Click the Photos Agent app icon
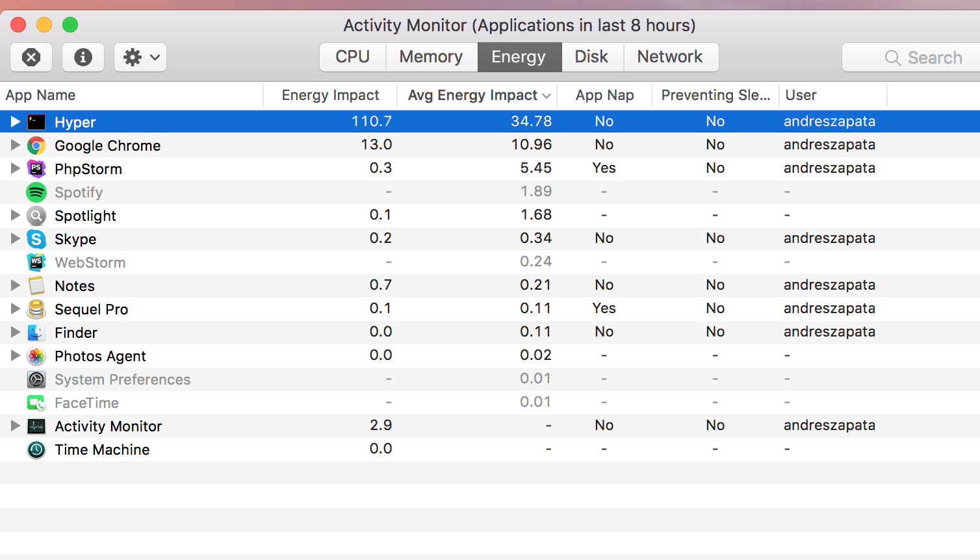Screen dimensions: 980x560 36,355
